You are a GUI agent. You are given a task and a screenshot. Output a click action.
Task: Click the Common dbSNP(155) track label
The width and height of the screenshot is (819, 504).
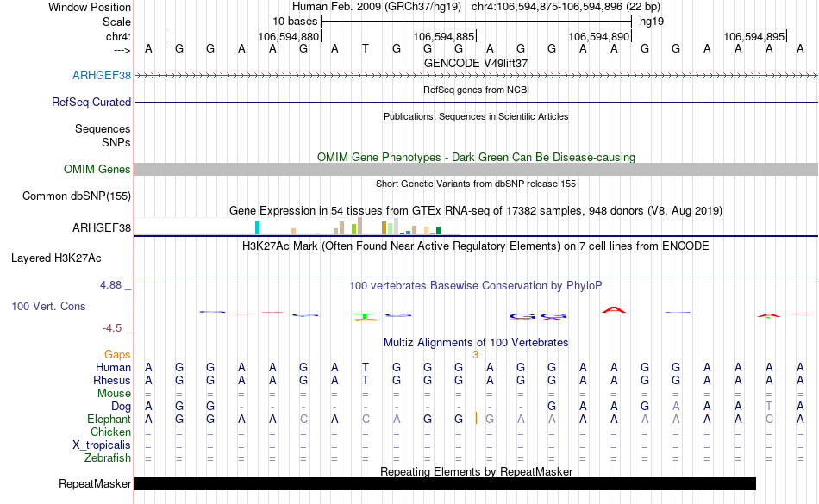[76, 196]
